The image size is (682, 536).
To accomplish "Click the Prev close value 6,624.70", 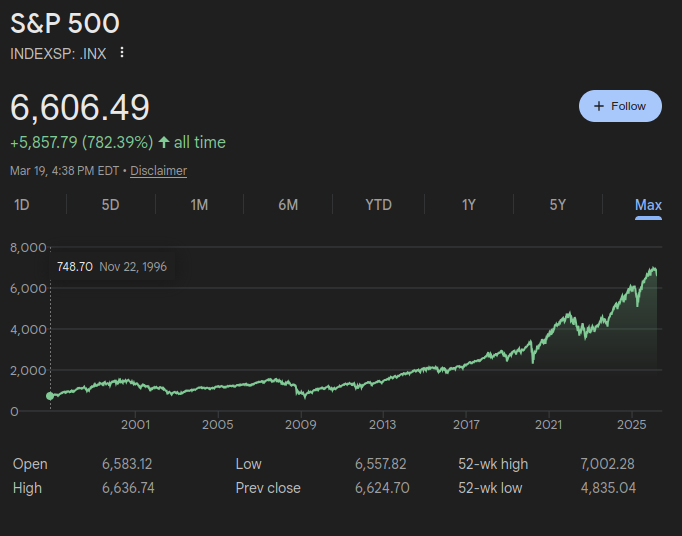I will click(x=382, y=488).
